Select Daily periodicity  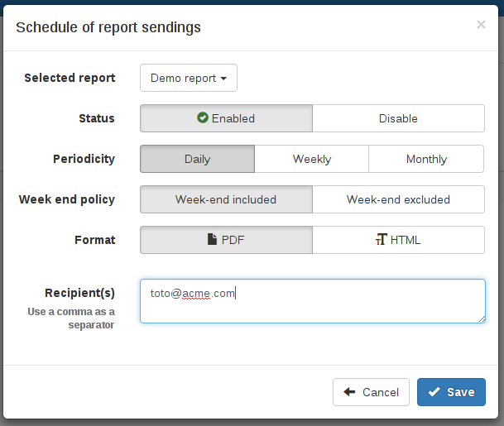pyautogui.click(x=197, y=159)
